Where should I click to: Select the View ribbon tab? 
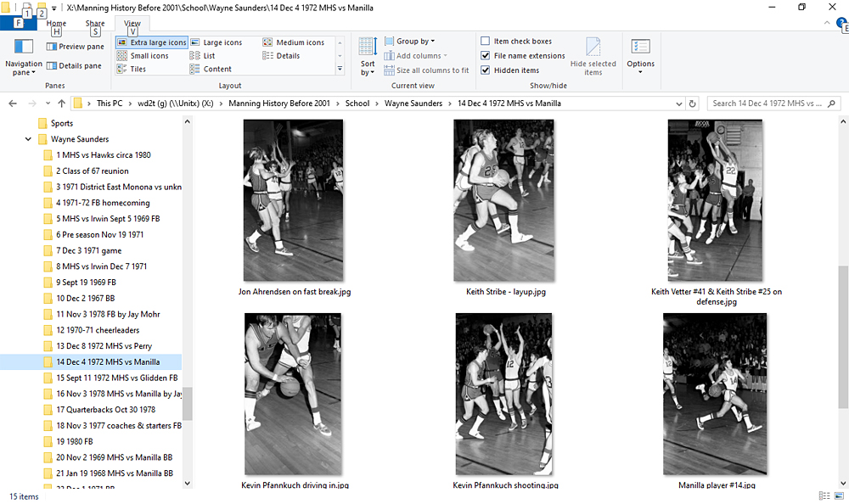(x=132, y=23)
